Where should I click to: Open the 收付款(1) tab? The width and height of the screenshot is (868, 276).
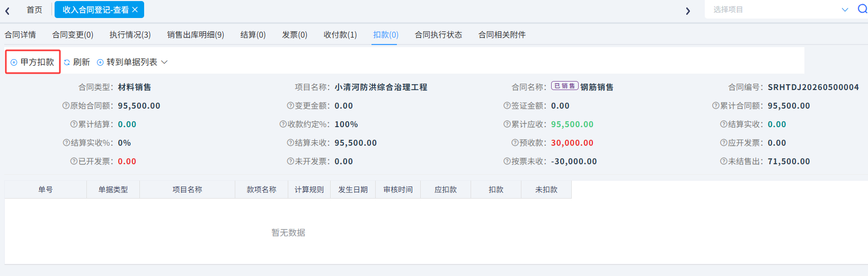(340, 34)
